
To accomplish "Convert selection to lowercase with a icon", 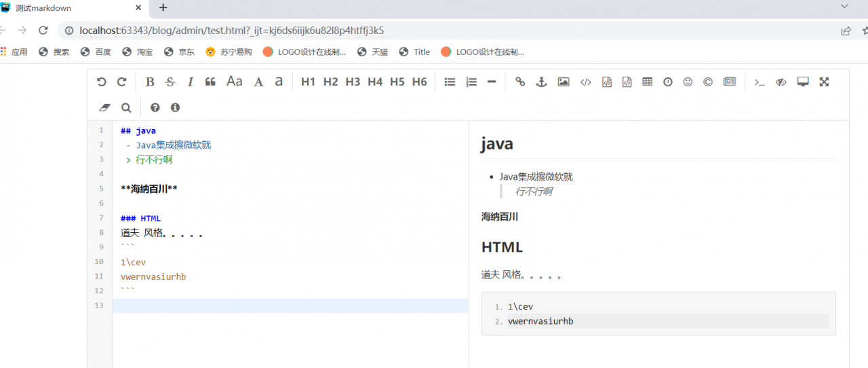I will click(x=279, y=81).
